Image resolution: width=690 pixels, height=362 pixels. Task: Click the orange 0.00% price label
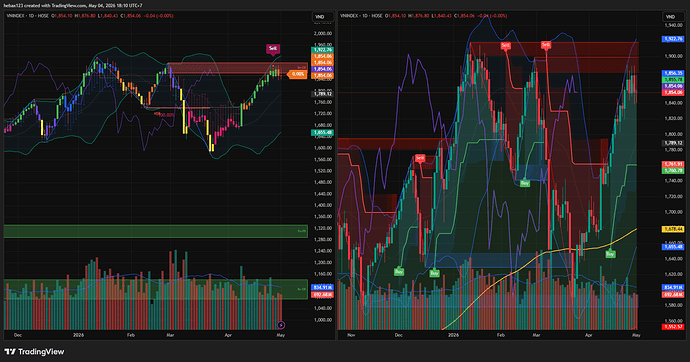click(297, 74)
